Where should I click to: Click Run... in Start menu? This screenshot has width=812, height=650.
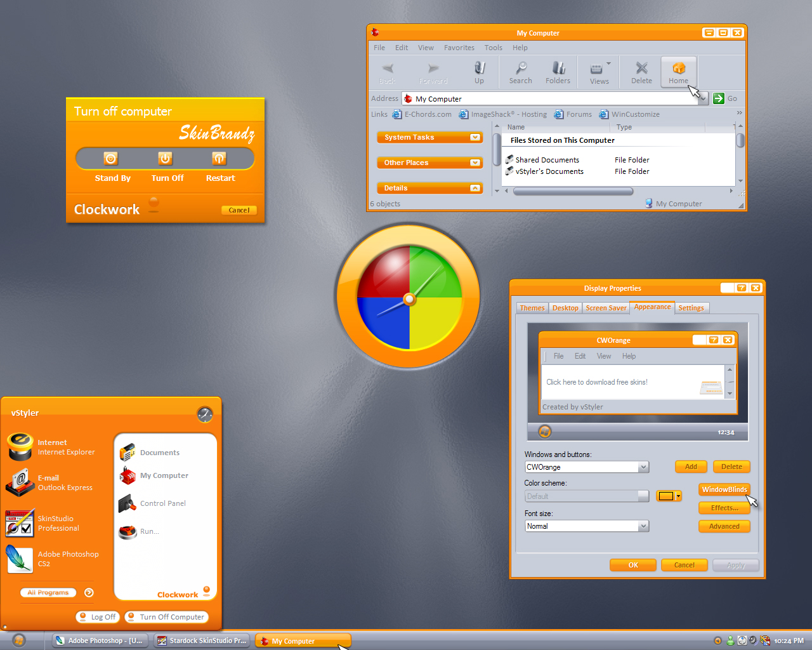pos(139,531)
